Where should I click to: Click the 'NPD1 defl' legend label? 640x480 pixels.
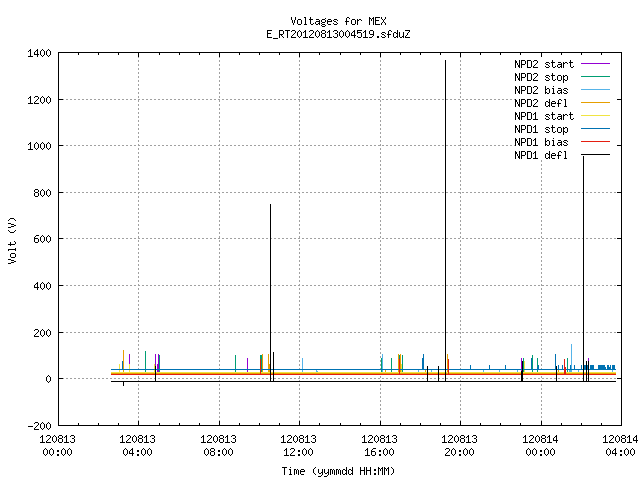[541, 156]
